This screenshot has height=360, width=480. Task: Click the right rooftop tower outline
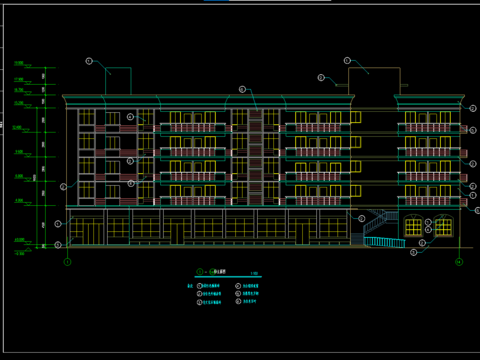pos(374,81)
